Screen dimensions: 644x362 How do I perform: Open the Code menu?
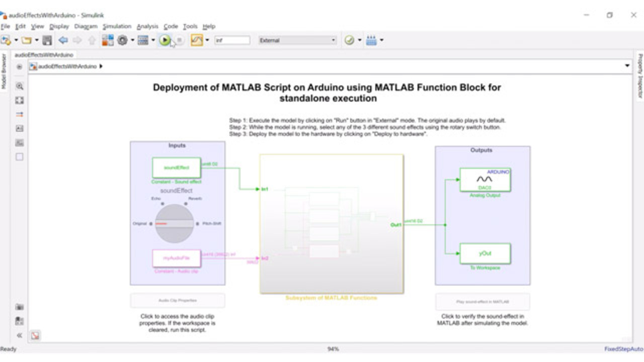(x=171, y=26)
